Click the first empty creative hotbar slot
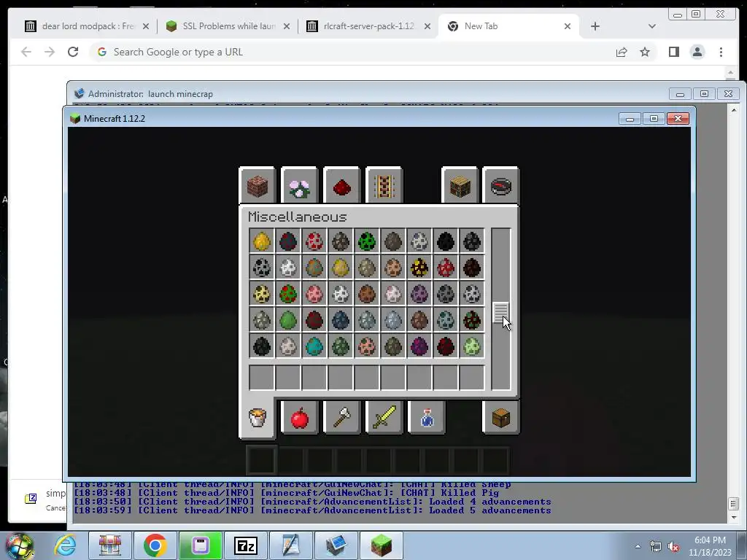The width and height of the screenshot is (747, 560). tap(262, 378)
